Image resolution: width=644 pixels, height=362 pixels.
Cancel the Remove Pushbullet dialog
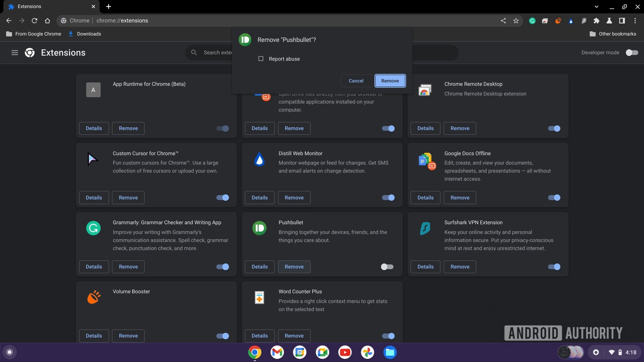coord(356,81)
